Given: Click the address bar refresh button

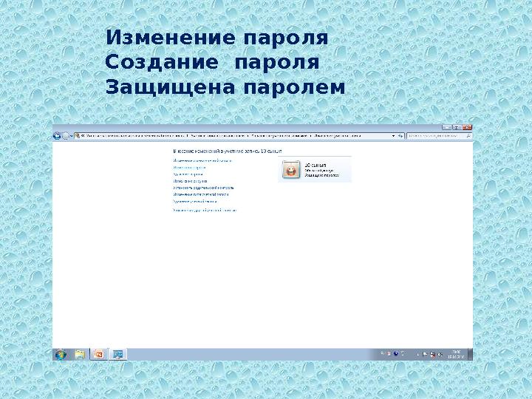Looking at the screenshot, I should [400, 136].
